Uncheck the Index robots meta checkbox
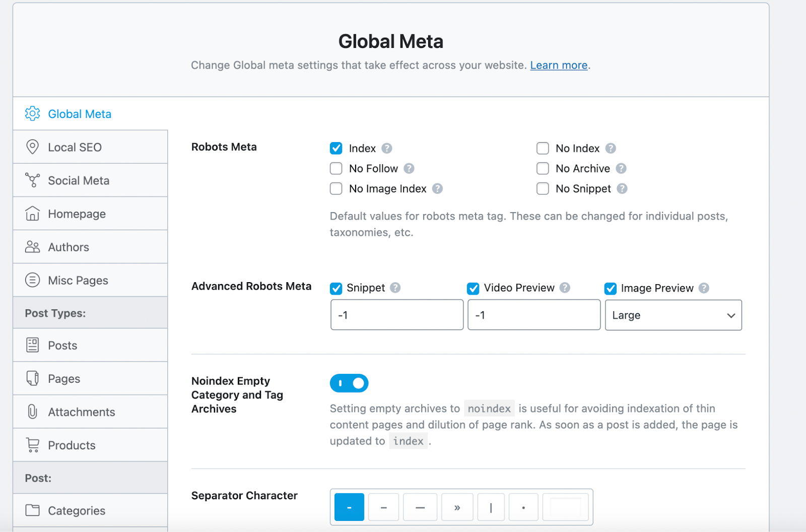Viewport: 806px width, 532px height. (336, 148)
